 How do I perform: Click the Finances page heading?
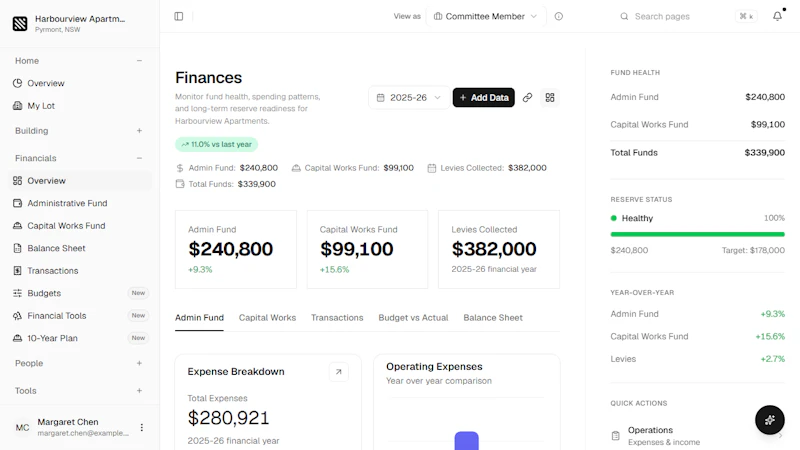tap(208, 78)
